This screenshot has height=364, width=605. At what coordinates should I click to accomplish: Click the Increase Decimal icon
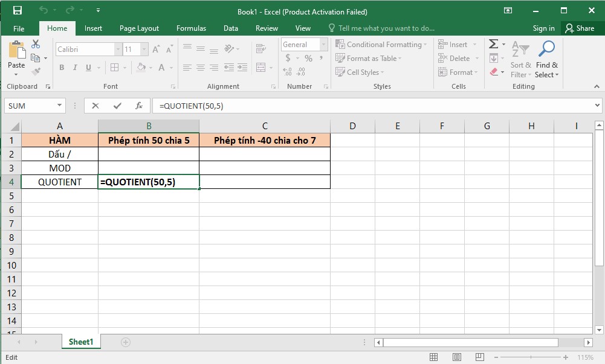[286, 72]
